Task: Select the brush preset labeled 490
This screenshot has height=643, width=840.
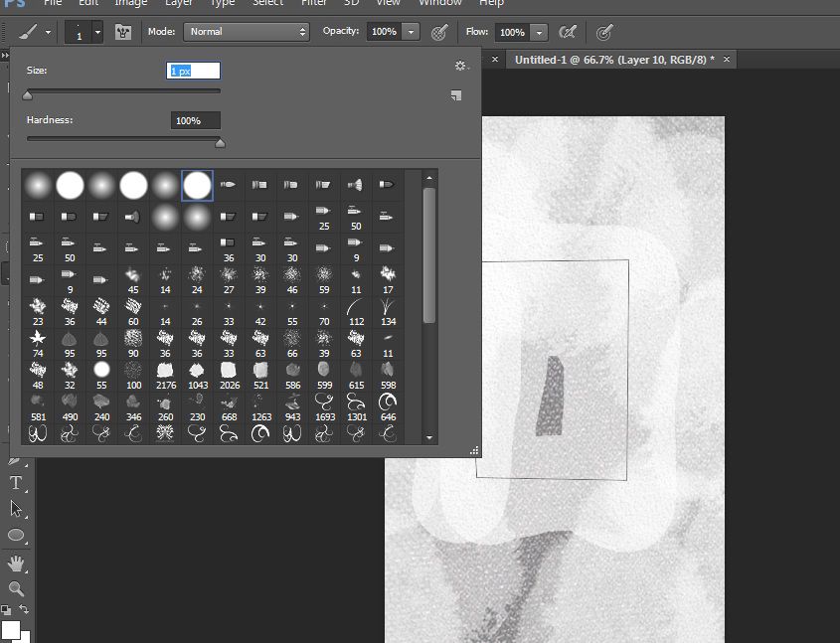Action: [x=70, y=408]
